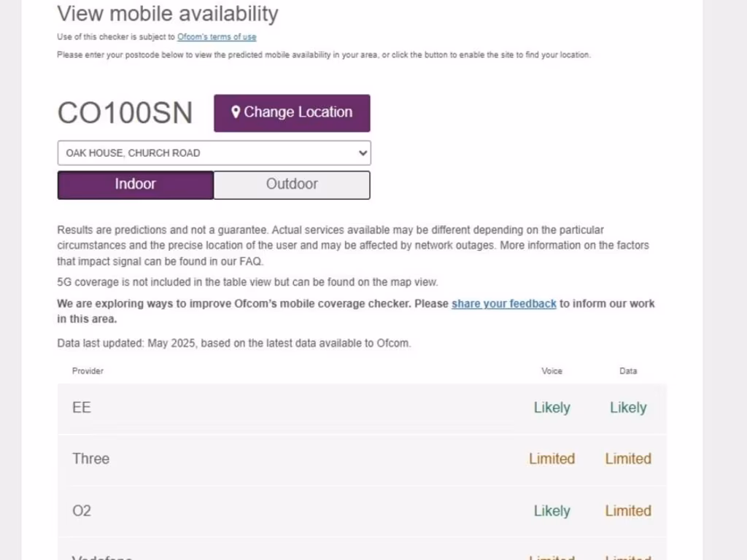Click Three's Data status Limited

628,459
